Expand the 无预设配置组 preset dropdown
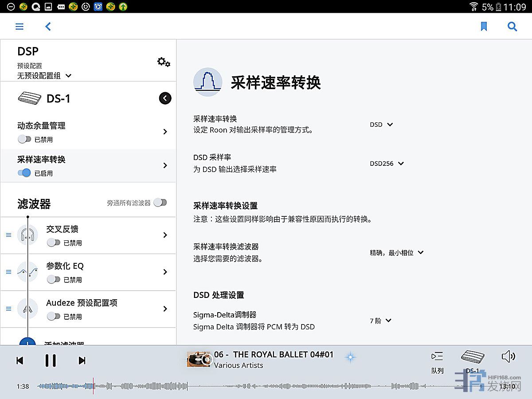532x399 pixels. (44, 76)
